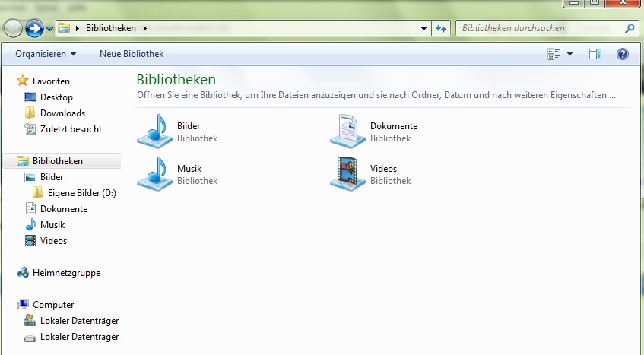Screen dimensions: 644x355
Task: Toggle the preview pane button
Action: pos(595,54)
